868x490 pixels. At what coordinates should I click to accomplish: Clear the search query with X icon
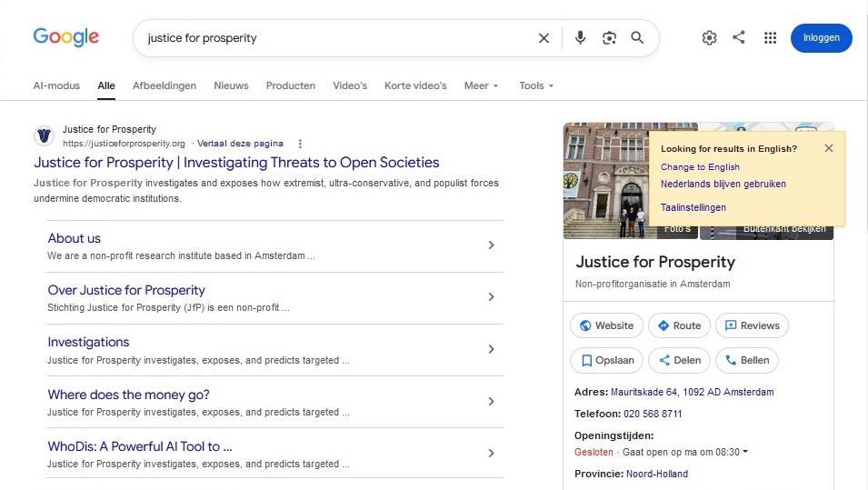(544, 37)
